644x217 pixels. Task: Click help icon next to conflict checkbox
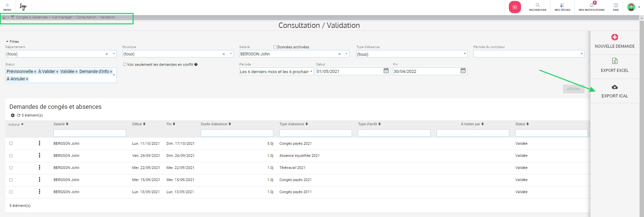tap(196, 64)
